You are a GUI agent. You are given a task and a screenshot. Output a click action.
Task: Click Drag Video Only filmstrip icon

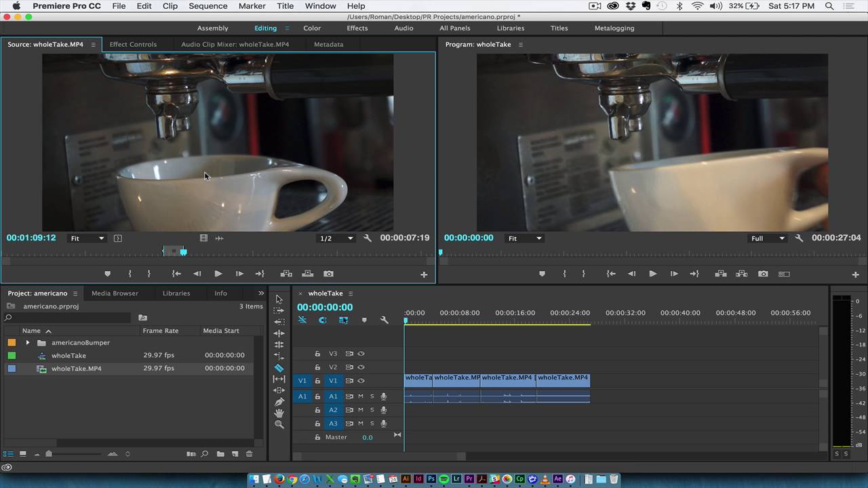[x=203, y=238]
